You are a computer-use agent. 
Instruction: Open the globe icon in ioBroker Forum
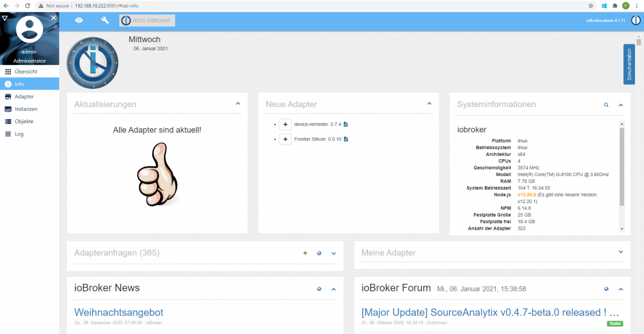coord(606,289)
